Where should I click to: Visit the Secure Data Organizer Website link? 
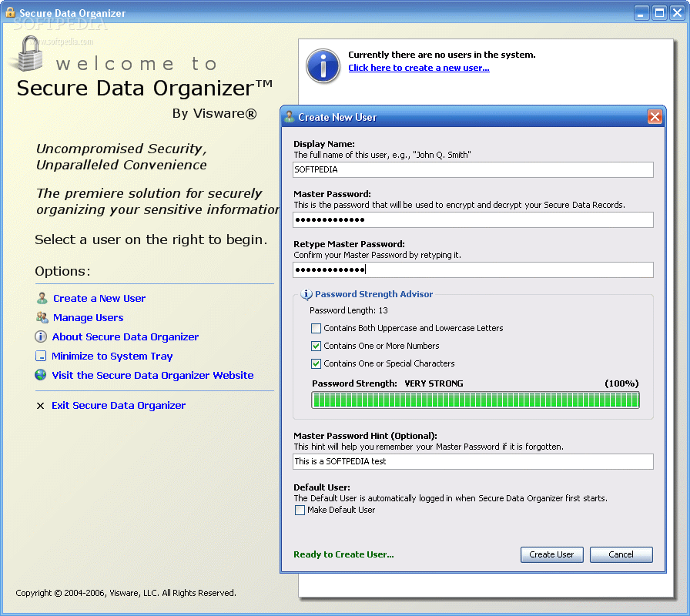152,375
